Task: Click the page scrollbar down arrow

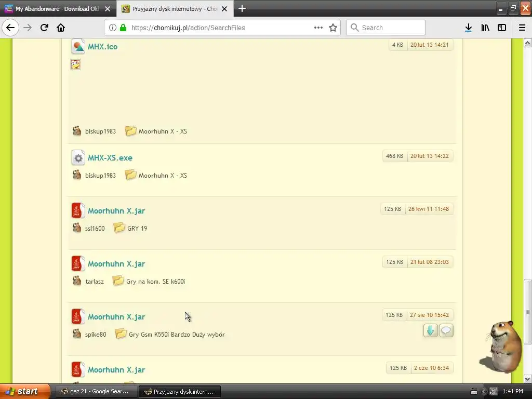Action: pos(528,379)
